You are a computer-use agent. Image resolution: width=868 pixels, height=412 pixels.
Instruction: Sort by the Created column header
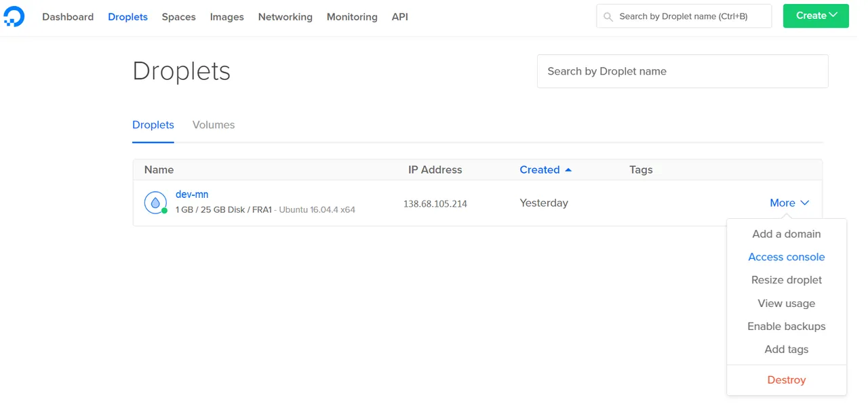545,170
